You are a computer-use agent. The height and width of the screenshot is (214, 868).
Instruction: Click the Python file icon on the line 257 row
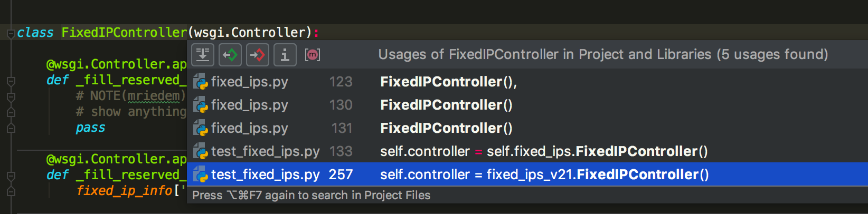pyautogui.click(x=201, y=175)
